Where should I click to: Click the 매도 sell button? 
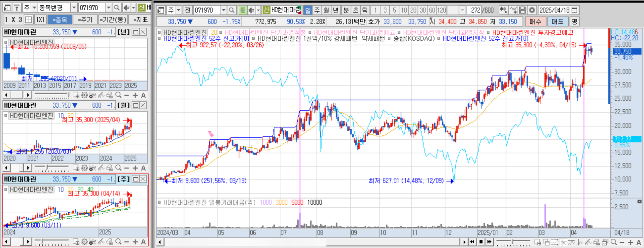[557, 22]
